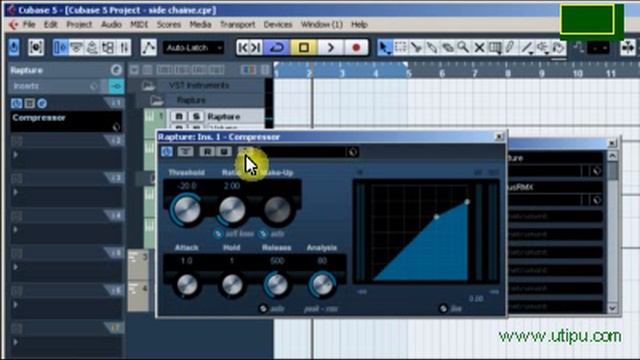Select the Time Warp tool
Viewport: 640px width, 360px height.
(495, 48)
